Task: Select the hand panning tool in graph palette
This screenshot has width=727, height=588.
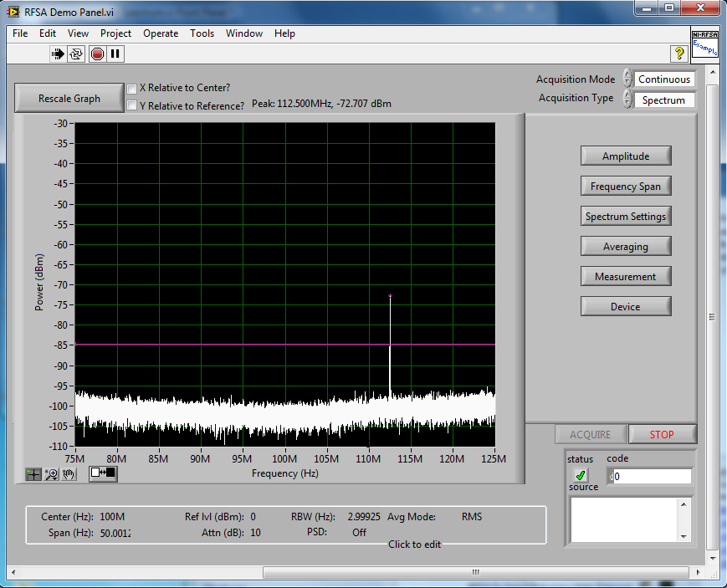Action: (x=69, y=473)
